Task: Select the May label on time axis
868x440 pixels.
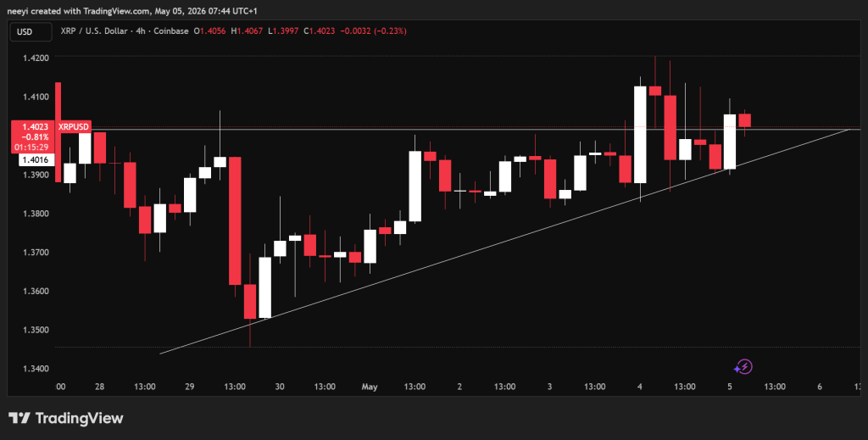Action: [x=370, y=387]
